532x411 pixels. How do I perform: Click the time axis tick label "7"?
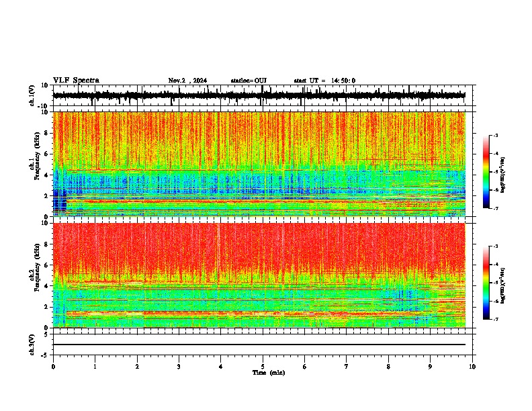pos(347,367)
